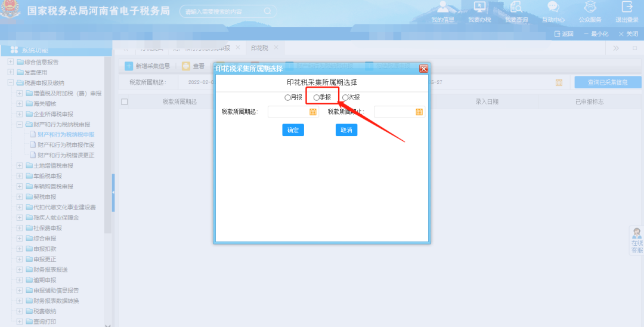Open 我要查询 search icon
The image size is (644, 327).
(516, 8)
